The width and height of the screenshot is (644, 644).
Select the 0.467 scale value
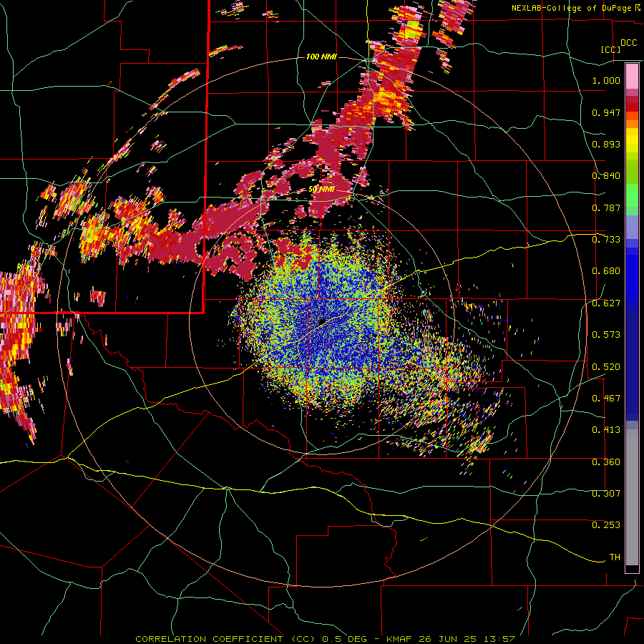pos(606,399)
